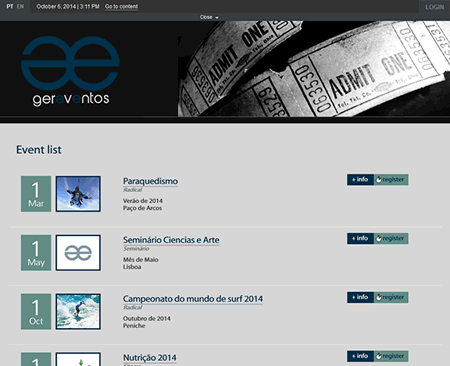
Task: Click +info button for Paraquedismo
Action: click(360, 180)
